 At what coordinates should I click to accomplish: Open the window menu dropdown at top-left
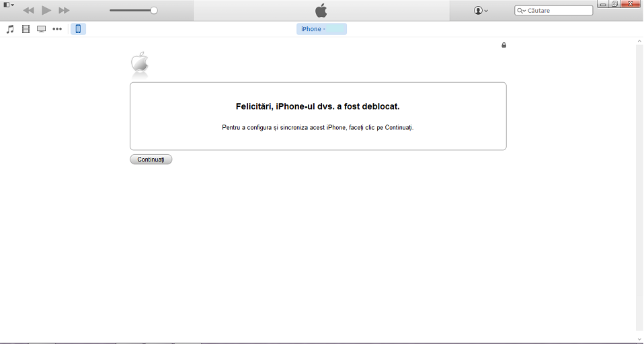9,5
